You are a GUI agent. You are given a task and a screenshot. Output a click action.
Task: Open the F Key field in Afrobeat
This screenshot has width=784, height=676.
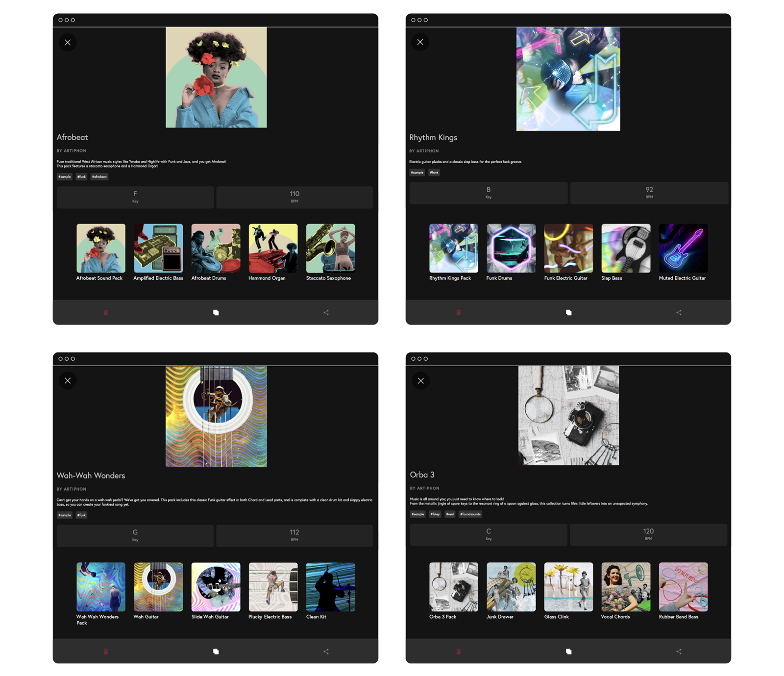[x=135, y=197]
